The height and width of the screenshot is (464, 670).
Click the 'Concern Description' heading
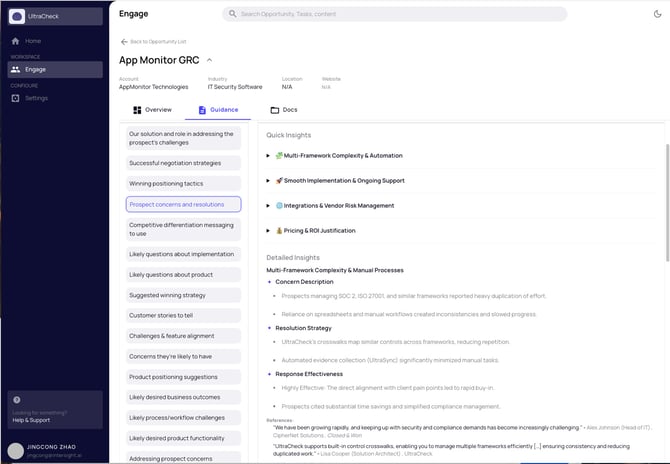[304, 282]
